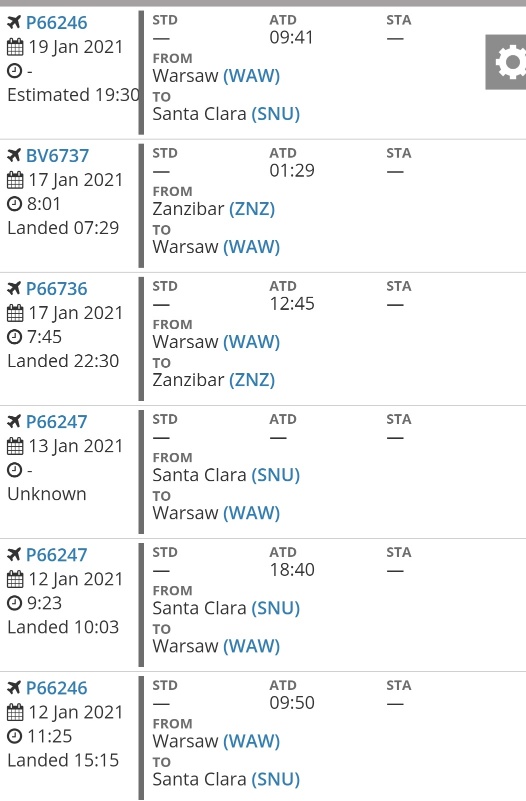
Task: Click the clock icon beside 9:23 duration
Action: click(14, 603)
